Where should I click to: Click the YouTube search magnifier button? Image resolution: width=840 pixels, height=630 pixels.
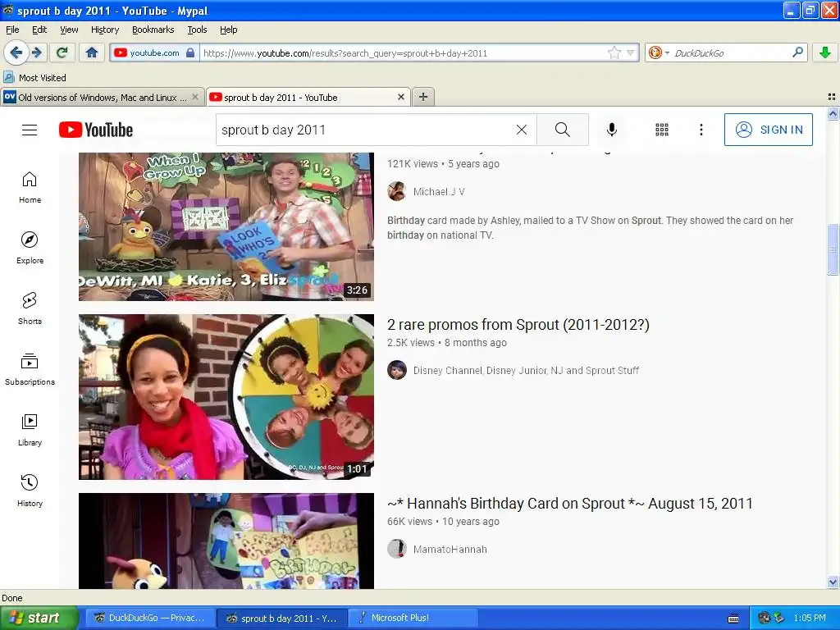pos(563,130)
